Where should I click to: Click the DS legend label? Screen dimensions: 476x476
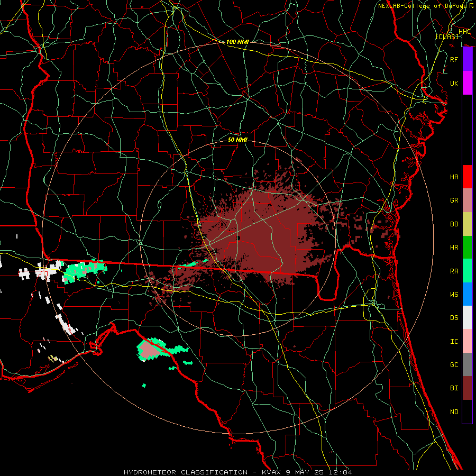454,318
